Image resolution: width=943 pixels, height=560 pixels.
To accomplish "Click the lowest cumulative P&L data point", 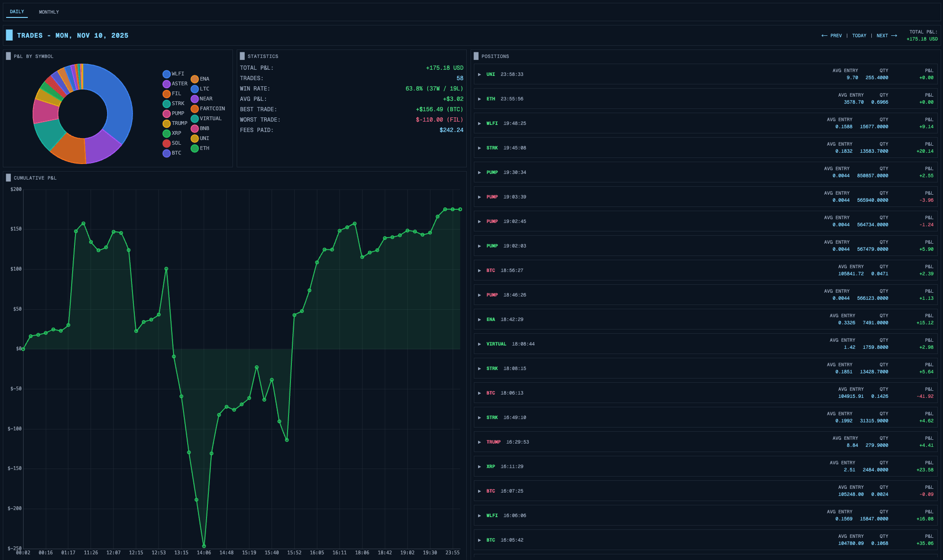I will tap(204, 546).
